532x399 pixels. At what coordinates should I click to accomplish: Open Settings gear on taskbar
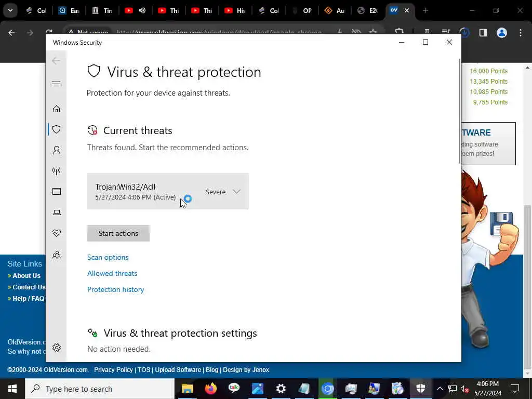tap(281, 389)
